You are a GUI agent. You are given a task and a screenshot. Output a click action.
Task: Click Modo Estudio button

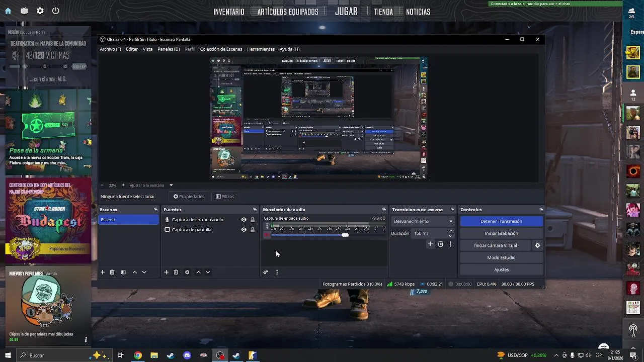click(501, 257)
